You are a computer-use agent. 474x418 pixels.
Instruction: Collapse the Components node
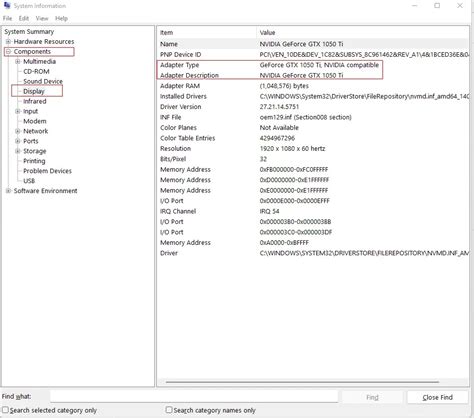(x=9, y=52)
